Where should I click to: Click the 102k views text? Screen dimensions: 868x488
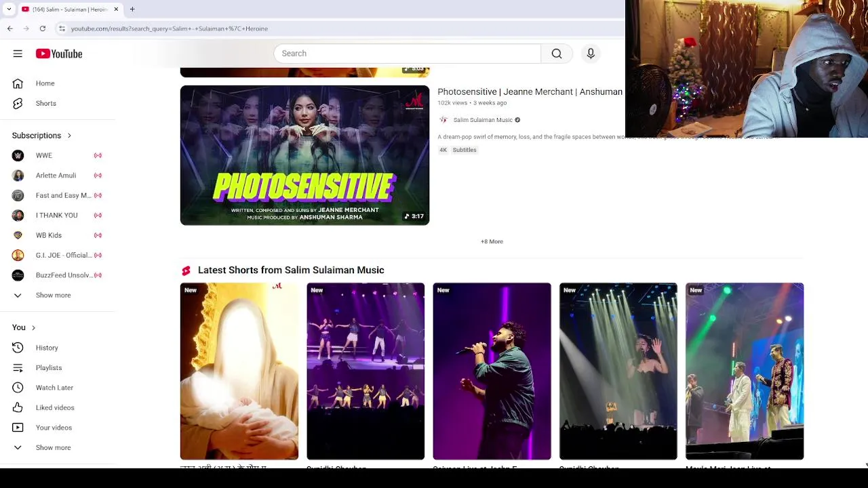[x=452, y=103]
